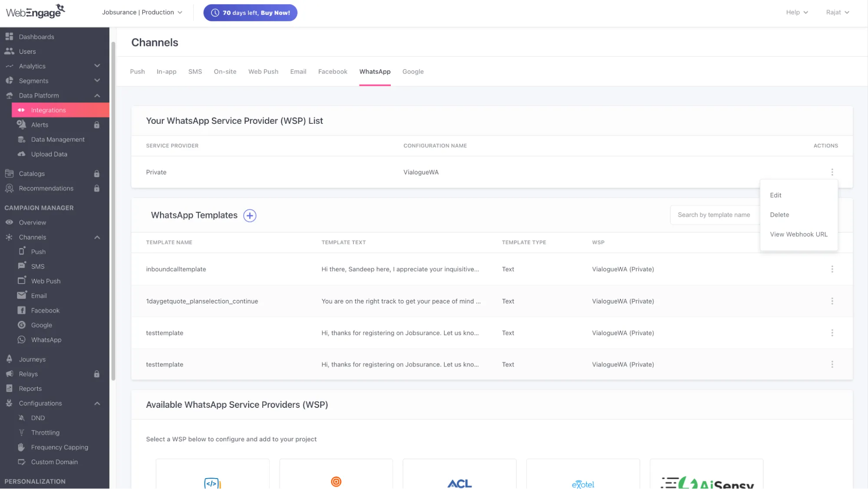Viewport: 868px width, 489px height.
Task: Click the Exotel service provider card
Action: tap(583, 474)
